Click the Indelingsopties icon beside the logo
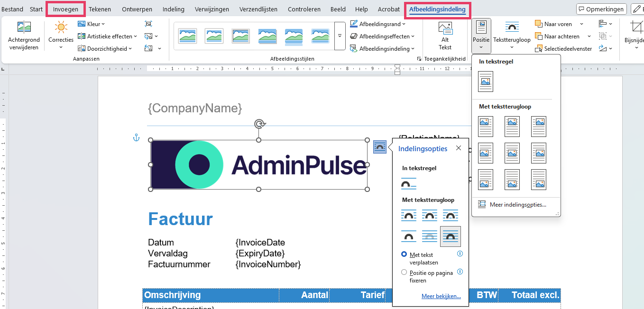This screenshot has height=309, width=644. point(380,147)
